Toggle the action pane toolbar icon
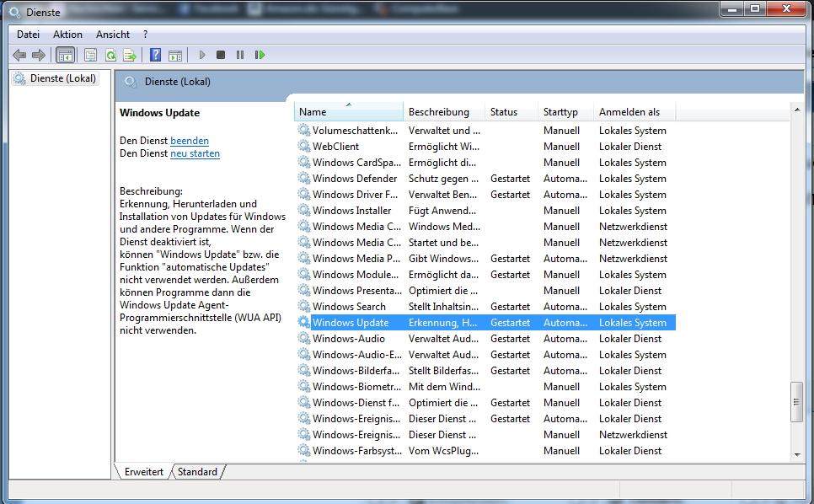The height and width of the screenshot is (504, 814). coord(175,55)
